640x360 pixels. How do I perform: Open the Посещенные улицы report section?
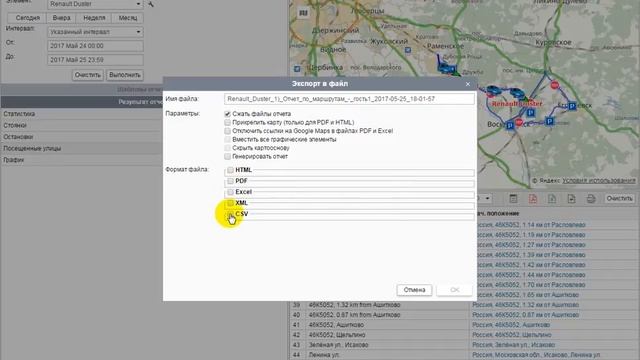point(82,148)
